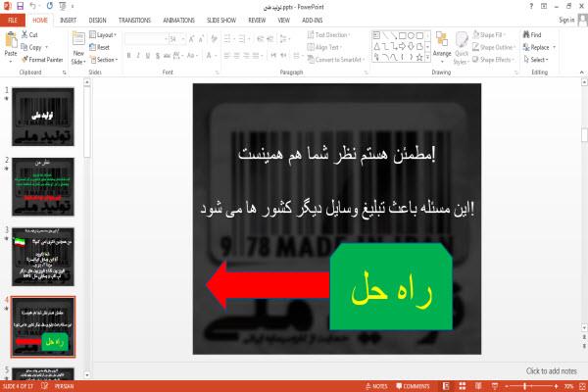Click the green راه حل button on slide
The image size is (588, 392).
(391, 287)
